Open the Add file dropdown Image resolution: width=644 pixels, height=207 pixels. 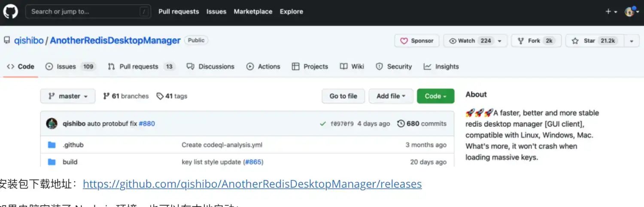[391, 96]
